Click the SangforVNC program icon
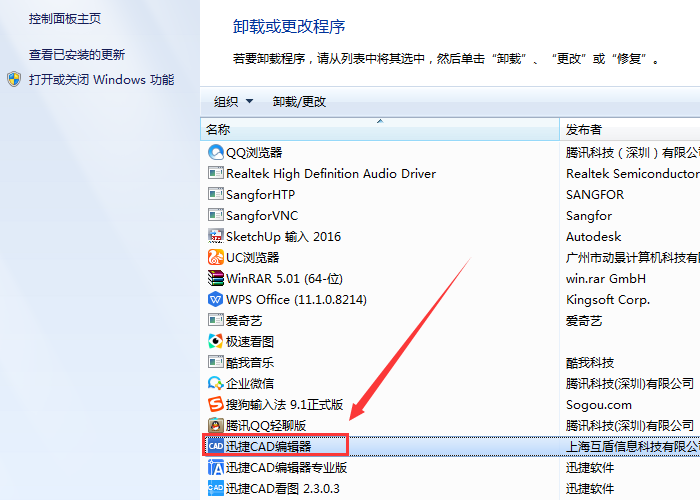The height and width of the screenshot is (500, 700). point(216,215)
